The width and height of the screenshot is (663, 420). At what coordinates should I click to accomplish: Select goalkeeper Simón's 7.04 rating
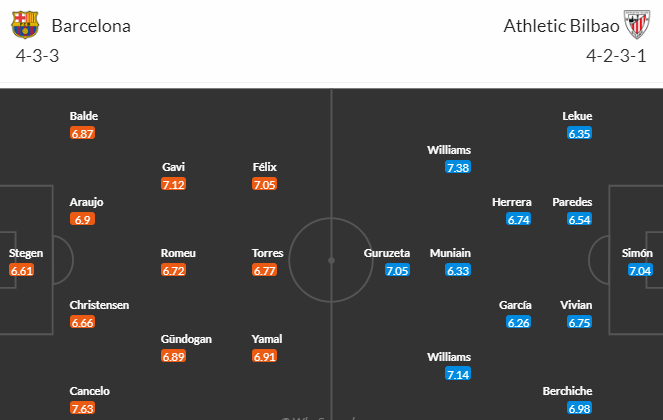click(640, 270)
